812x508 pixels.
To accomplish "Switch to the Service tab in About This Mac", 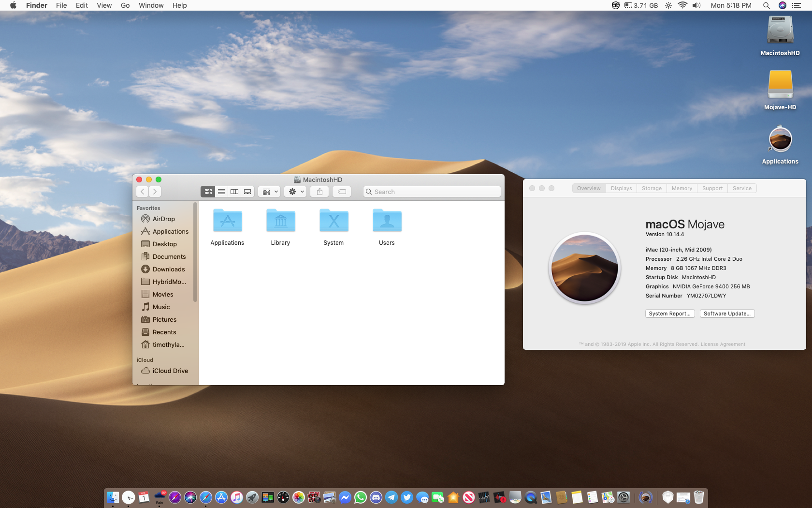I will tap(742, 188).
